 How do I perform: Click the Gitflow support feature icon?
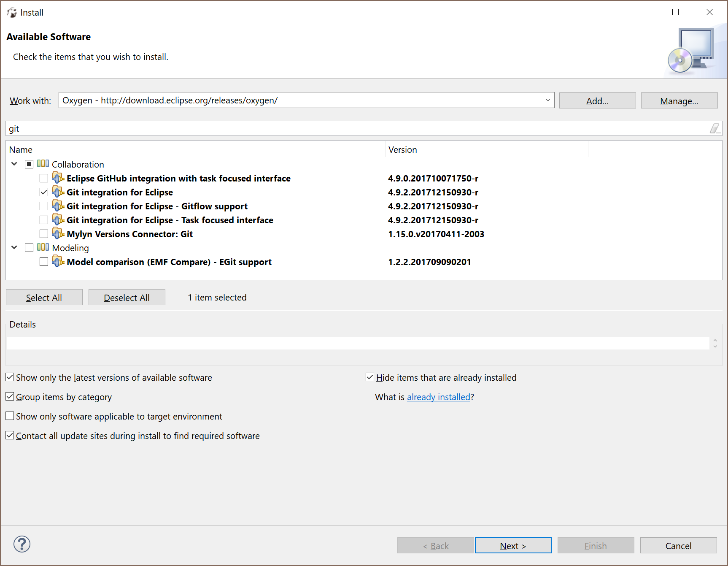click(x=58, y=206)
